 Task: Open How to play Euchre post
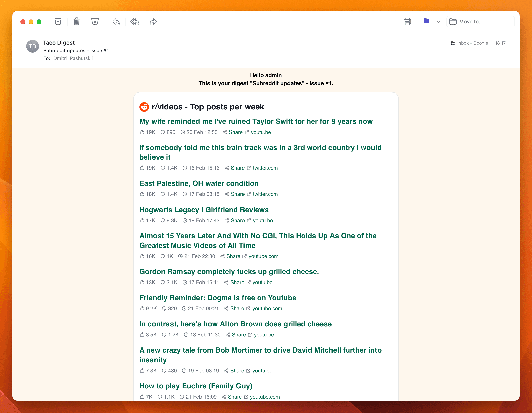click(196, 386)
